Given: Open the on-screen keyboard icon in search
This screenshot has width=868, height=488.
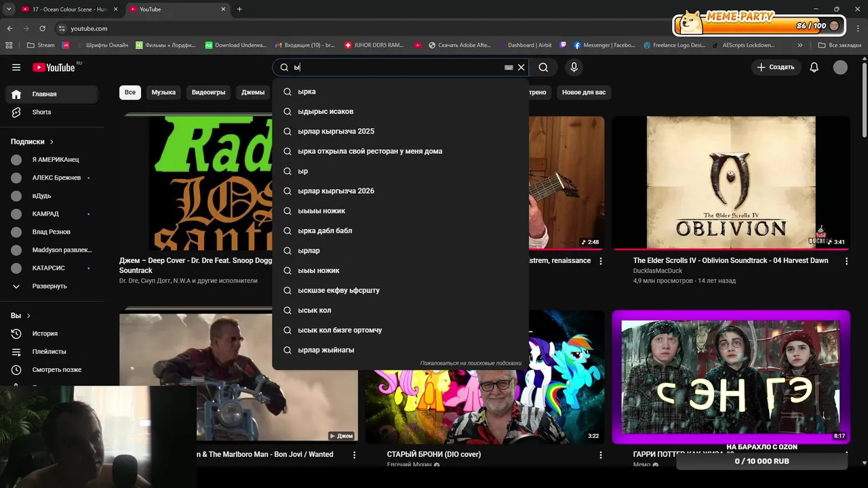Looking at the screenshot, I should point(509,67).
